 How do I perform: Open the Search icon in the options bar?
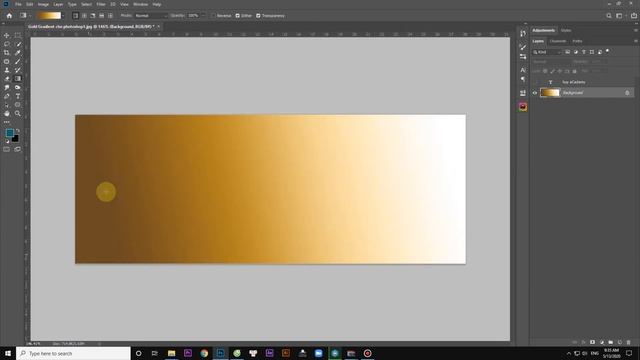[x=609, y=16]
